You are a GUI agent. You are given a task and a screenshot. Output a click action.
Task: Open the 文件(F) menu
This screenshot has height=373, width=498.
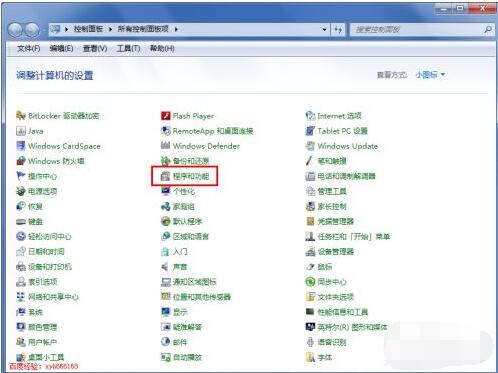click(x=29, y=49)
